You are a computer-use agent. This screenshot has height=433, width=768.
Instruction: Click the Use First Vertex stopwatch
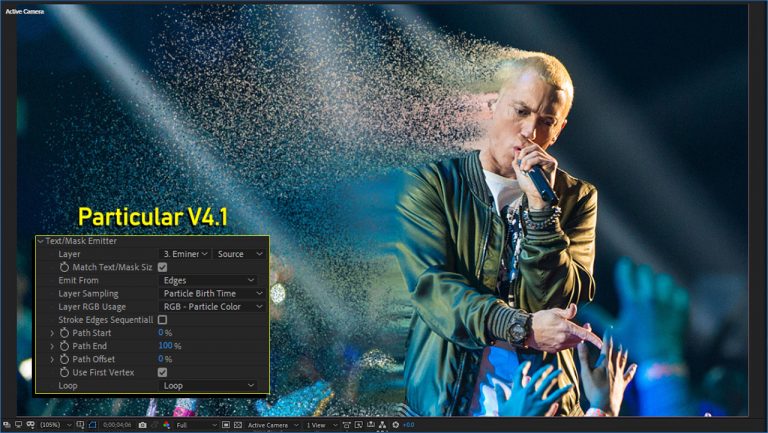[65, 372]
